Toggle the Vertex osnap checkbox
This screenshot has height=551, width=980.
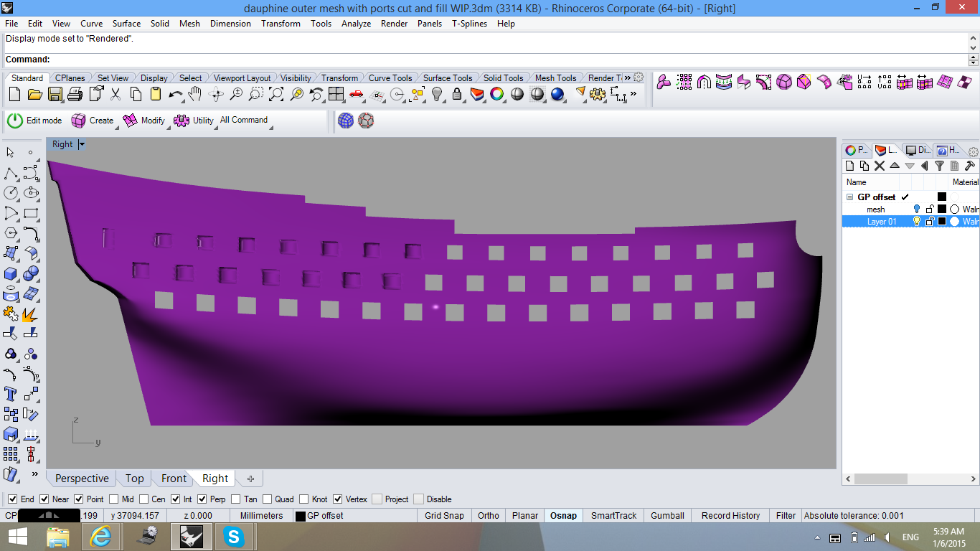pyautogui.click(x=337, y=499)
